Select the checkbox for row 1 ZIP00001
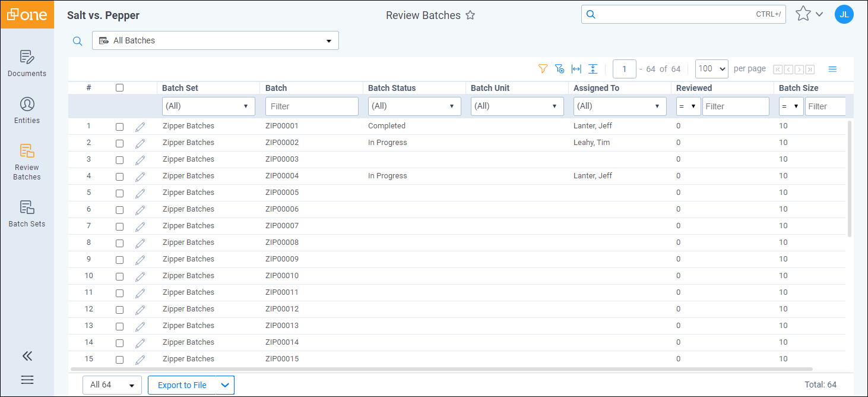Viewport: 868px width, 397px height. (x=119, y=127)
